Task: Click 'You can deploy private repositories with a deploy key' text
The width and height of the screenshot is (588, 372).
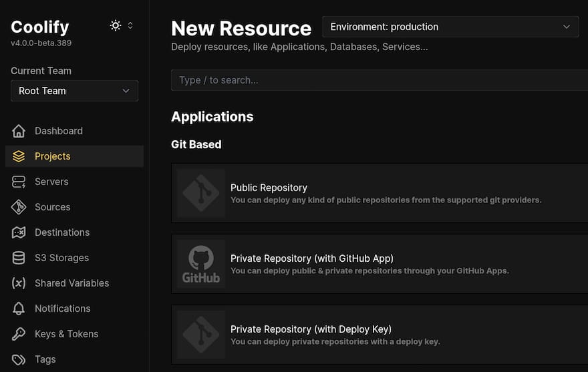Action: (x=335, y=342)
